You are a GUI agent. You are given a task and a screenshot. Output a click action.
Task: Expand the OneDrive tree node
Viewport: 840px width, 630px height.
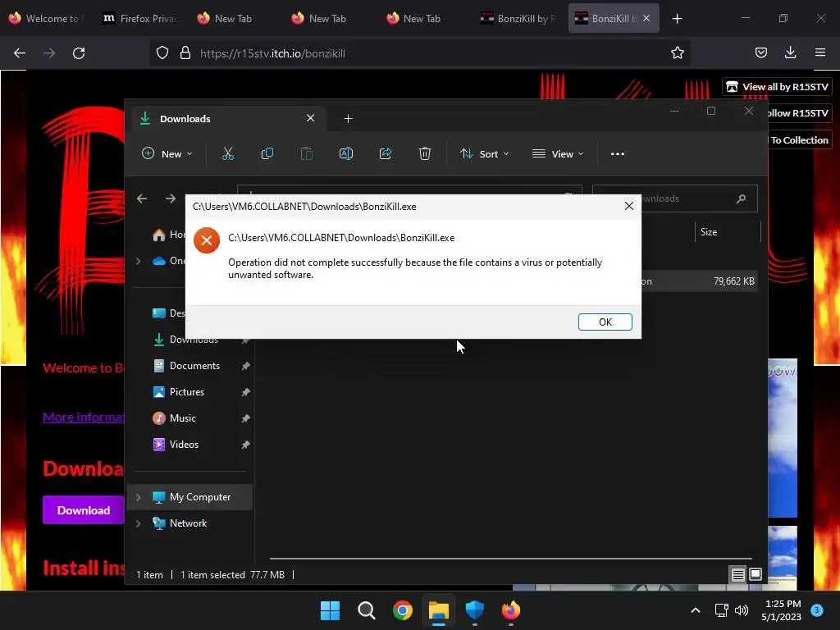(138, 261)
